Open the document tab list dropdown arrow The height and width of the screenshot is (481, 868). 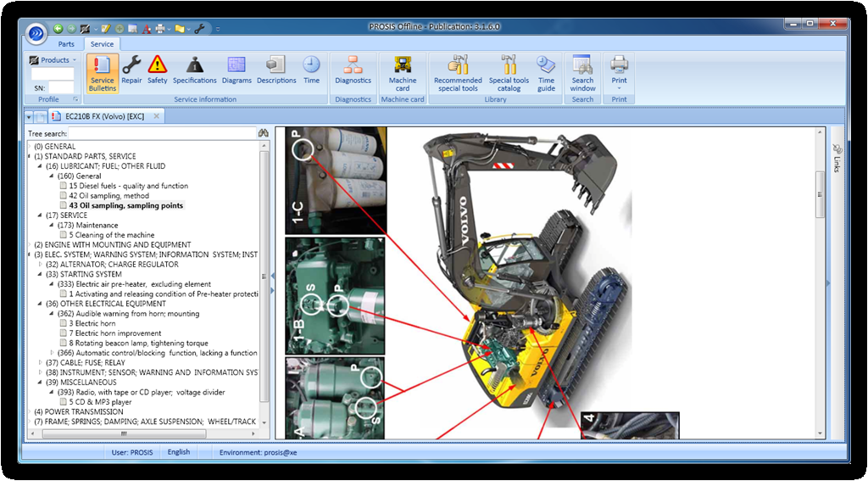[29, 117]
